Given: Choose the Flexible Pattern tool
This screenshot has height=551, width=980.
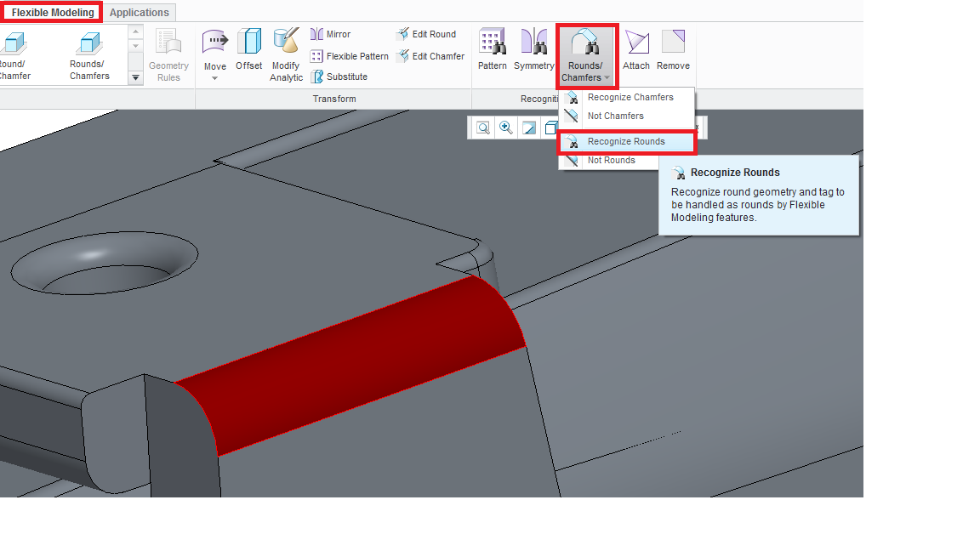Looking at the screenshot, I should (350, 56).
